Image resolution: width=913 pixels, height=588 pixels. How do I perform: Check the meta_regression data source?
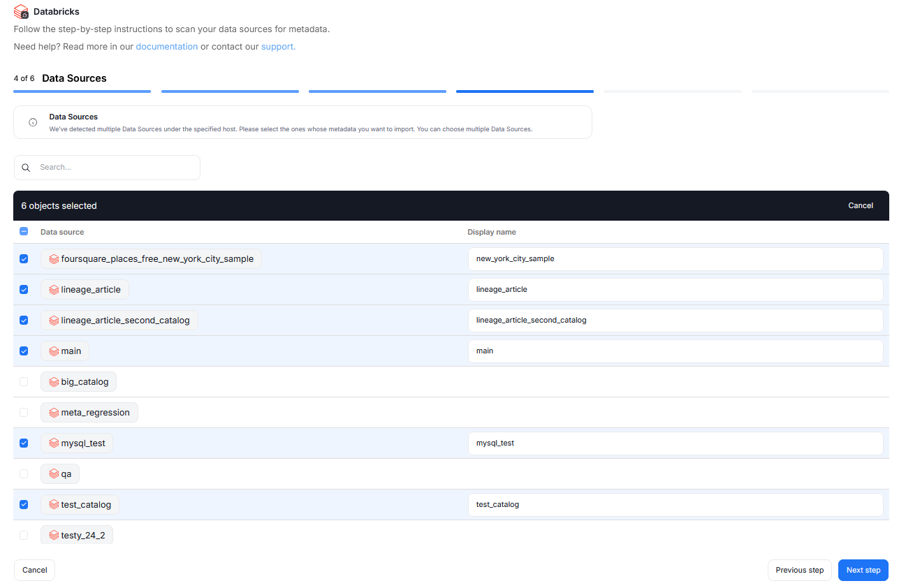coord(24,413)
